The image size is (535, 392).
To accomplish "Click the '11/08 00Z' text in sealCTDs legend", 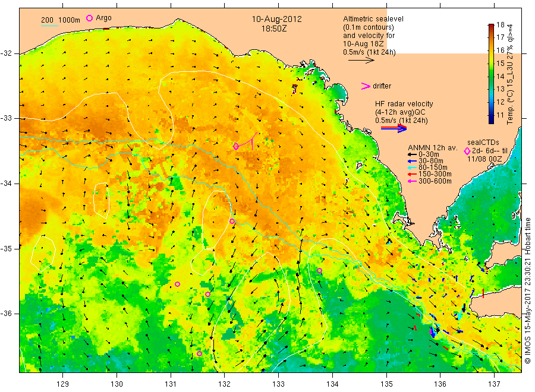I will click(484, 159).
